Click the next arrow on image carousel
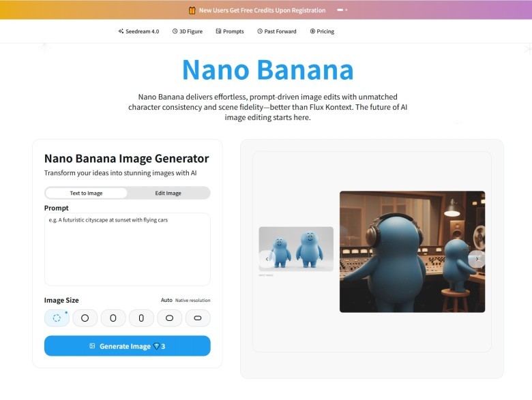 tap(477, 259)
